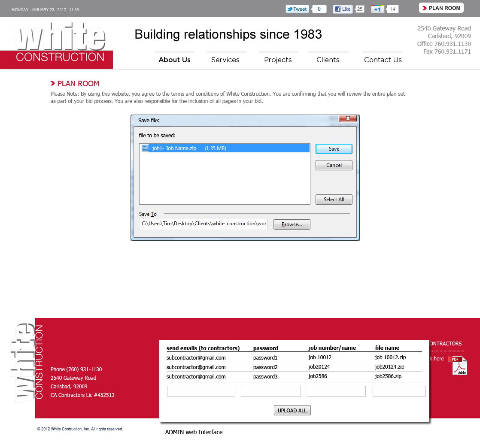Click the Adobe PDF icon in the footer
480x448 pixels.
(458, 365)
